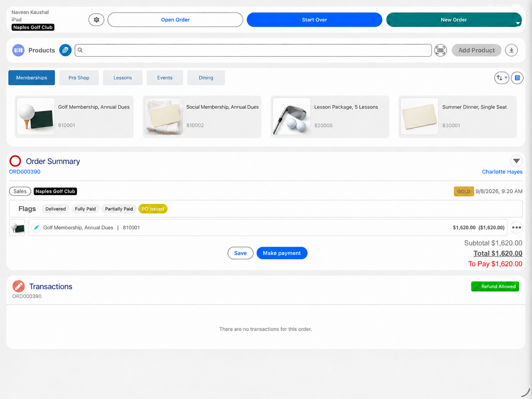
Task: Click the red pencil Transactions icon
Action: click(18, 287)
